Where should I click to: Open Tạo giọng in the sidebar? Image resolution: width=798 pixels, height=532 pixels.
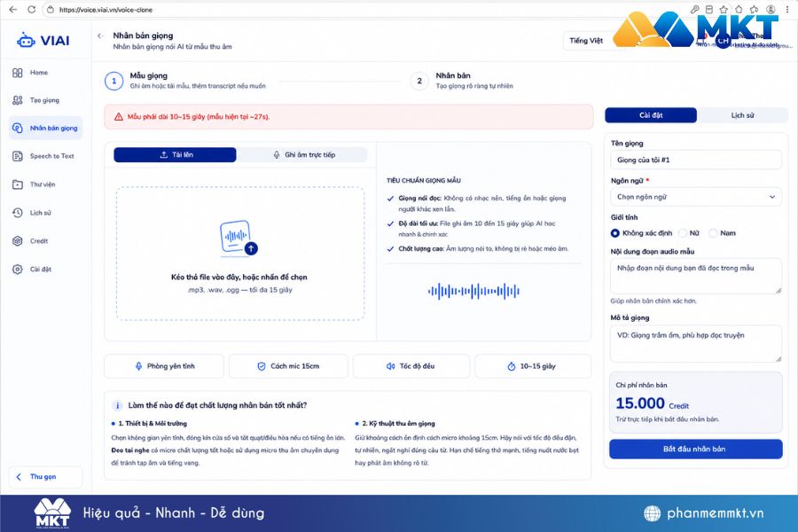coord(44,100)
